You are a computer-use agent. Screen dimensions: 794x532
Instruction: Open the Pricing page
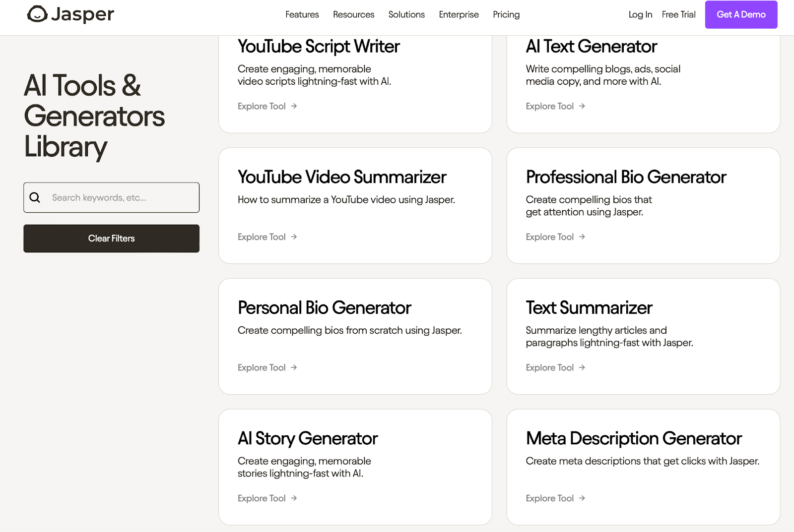506,15
